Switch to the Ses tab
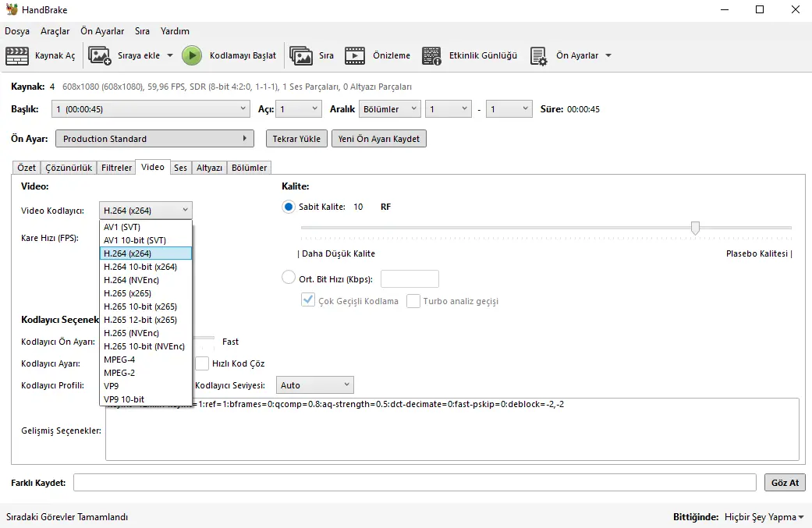 coord(180,168)
